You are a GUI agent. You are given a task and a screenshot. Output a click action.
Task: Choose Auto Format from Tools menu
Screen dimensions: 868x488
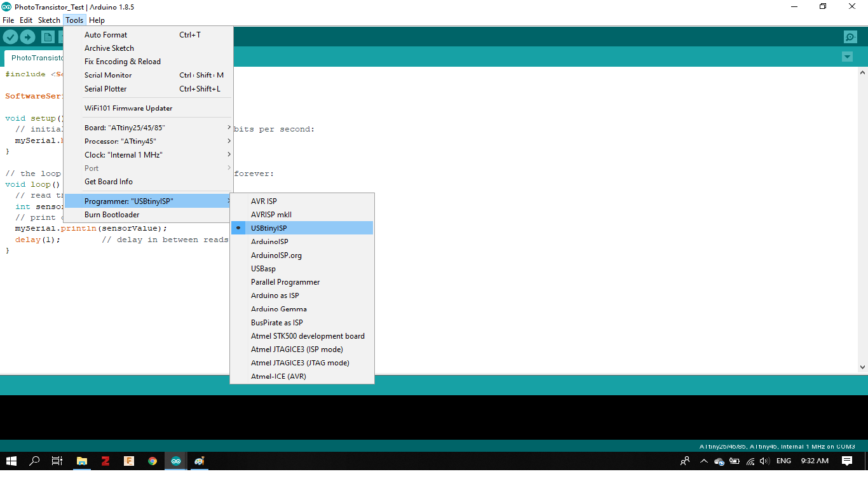[x=149, y=35]
